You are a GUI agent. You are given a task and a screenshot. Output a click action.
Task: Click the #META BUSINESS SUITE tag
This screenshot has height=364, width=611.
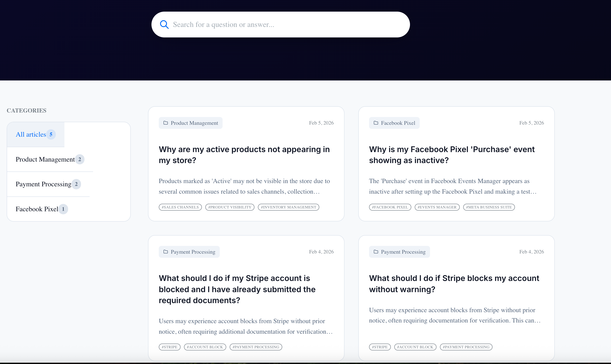tap(489, 207)
